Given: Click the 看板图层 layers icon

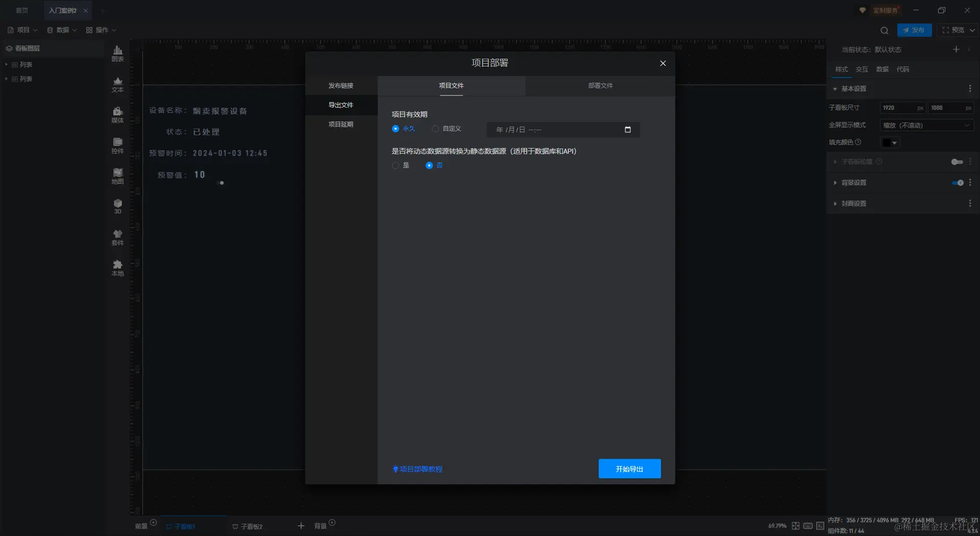Looking at the screenshot, I should [x=9, y=48].
